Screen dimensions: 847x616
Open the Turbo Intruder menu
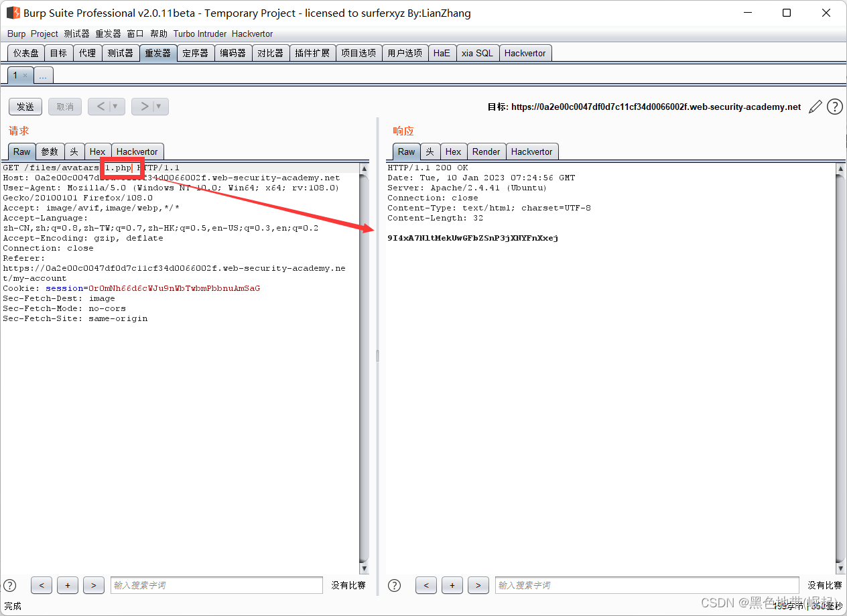click(x=200, y=34)
